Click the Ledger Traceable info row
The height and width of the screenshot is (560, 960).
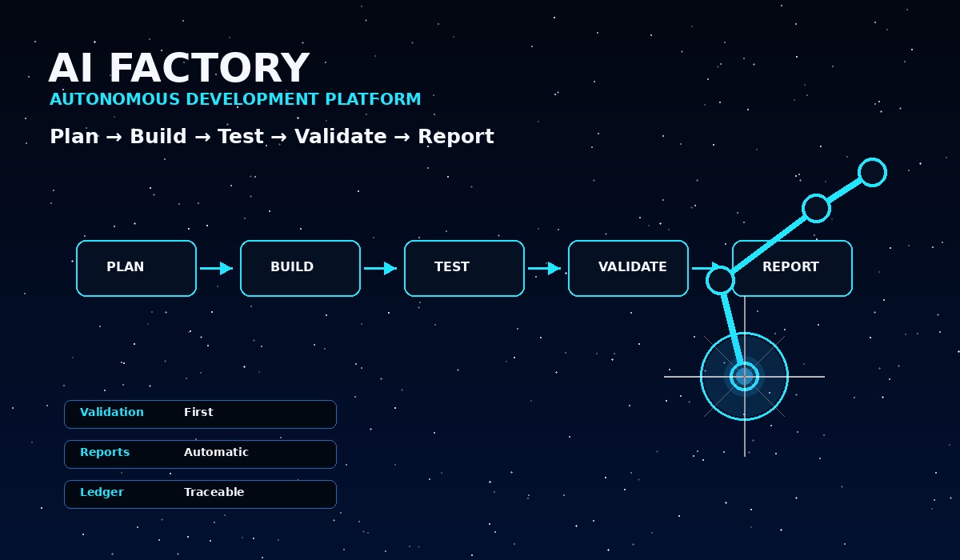click(200, 494)
